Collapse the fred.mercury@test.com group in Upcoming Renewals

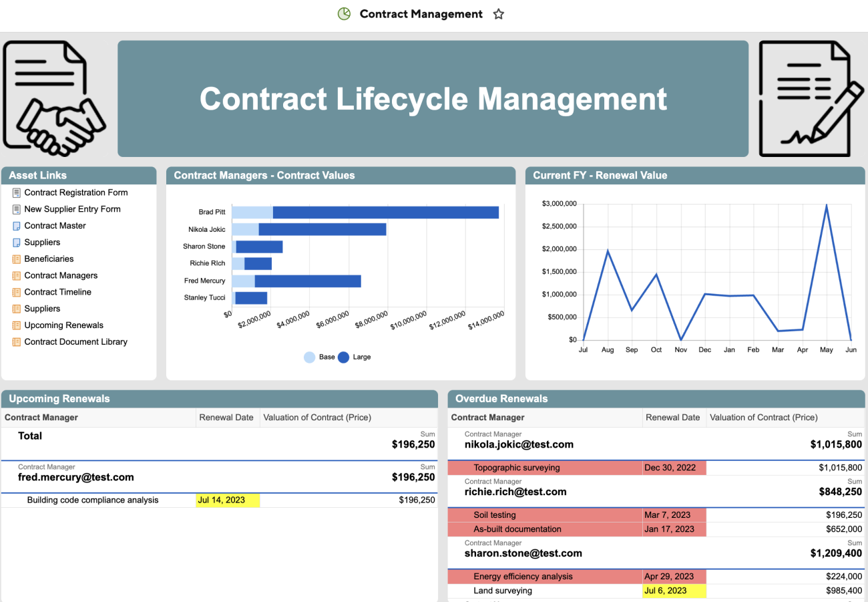coord(75,477)
